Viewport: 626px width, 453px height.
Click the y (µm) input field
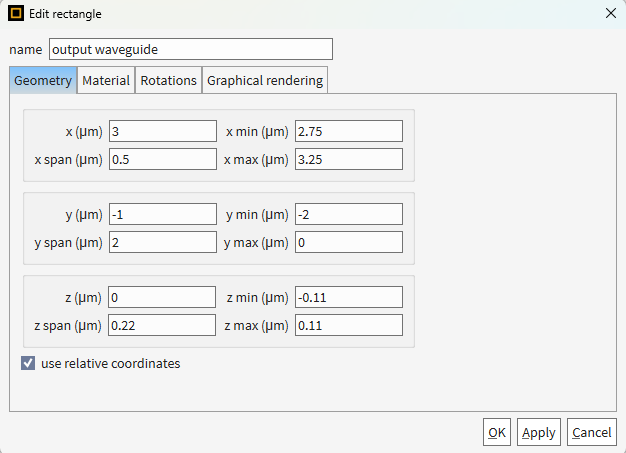[x=163, y=214]
